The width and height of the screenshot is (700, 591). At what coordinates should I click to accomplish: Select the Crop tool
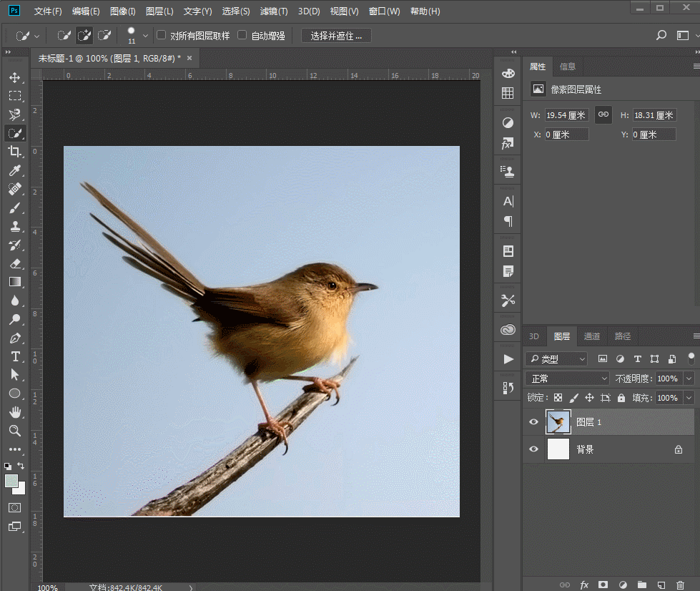(15, 152)
